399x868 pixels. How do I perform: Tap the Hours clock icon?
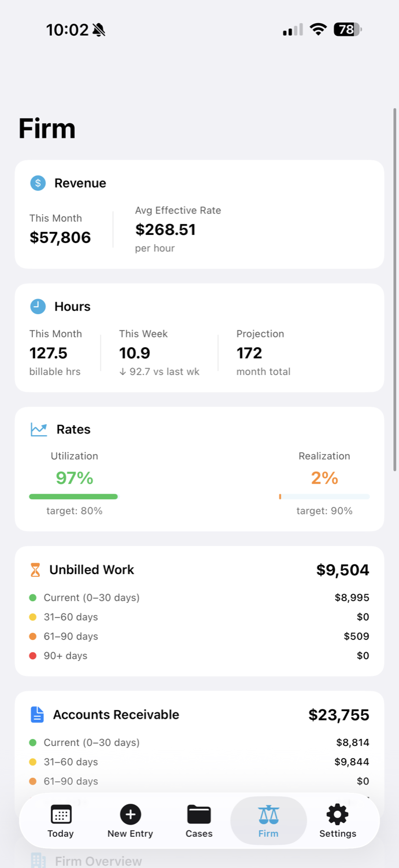pyautogui.click(x=38, y=307)
